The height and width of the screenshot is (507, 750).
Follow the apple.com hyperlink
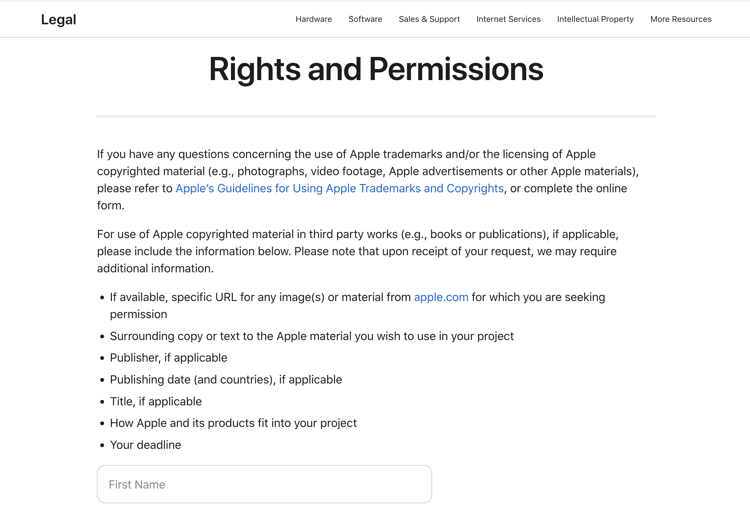(x=441, y=297)
